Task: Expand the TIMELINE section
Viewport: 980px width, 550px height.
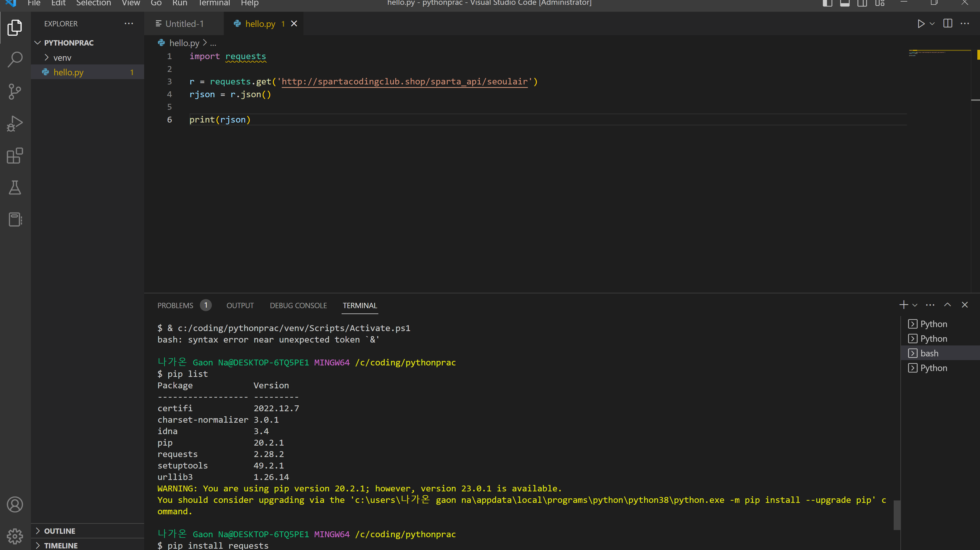Action: click(87, 545)
